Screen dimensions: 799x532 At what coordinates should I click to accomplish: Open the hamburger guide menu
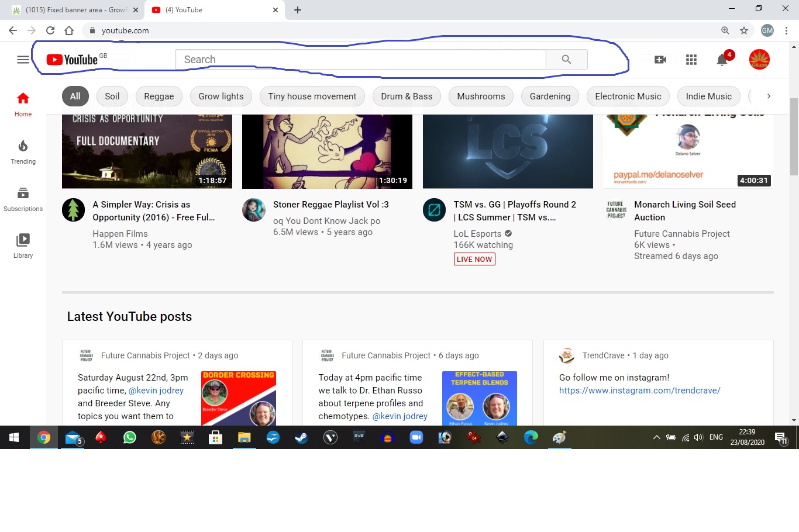(x=23, y=60)
